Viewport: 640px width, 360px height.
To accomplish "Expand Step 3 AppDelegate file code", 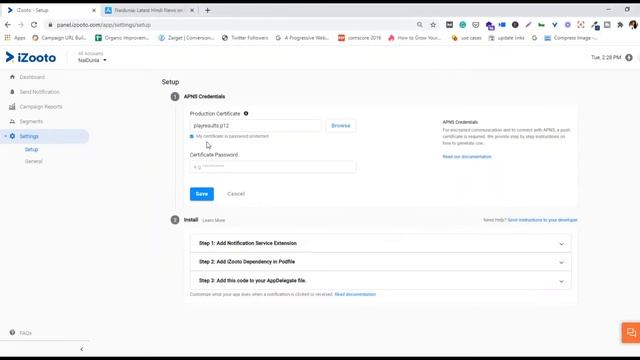I will click(381, 281).
